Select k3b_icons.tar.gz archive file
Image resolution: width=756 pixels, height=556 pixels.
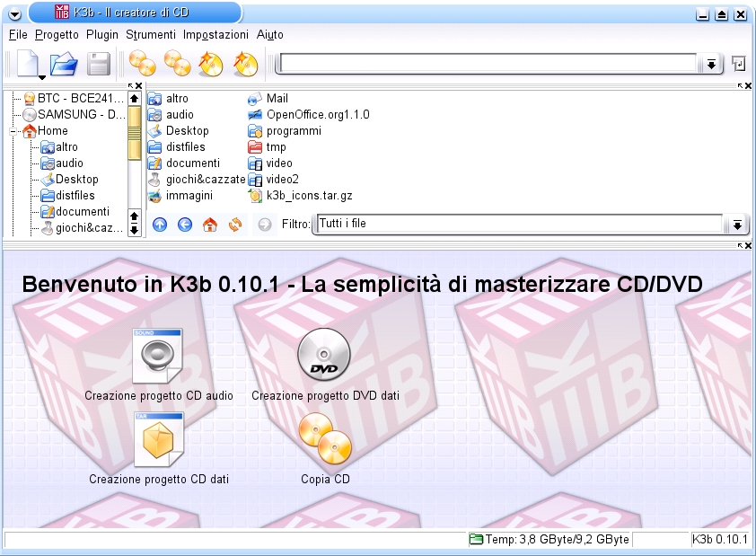300,195
